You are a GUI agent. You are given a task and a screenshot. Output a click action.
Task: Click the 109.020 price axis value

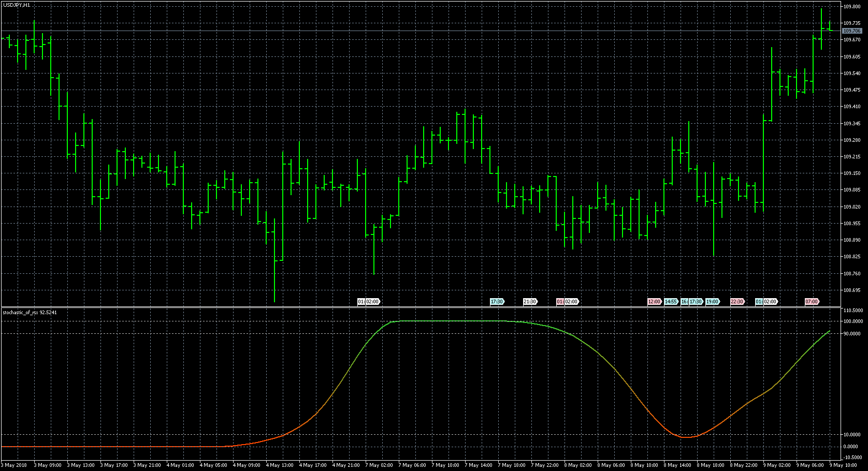pos(852,207)
